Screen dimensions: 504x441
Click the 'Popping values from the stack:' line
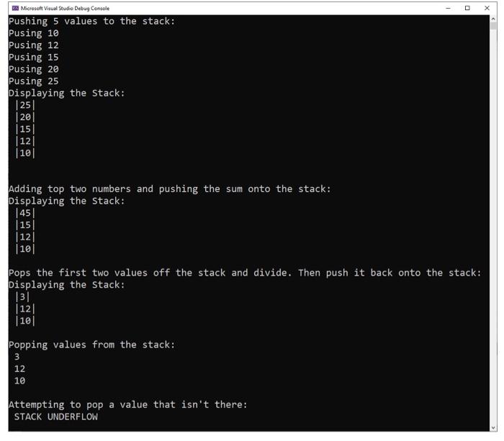point(91,345)
